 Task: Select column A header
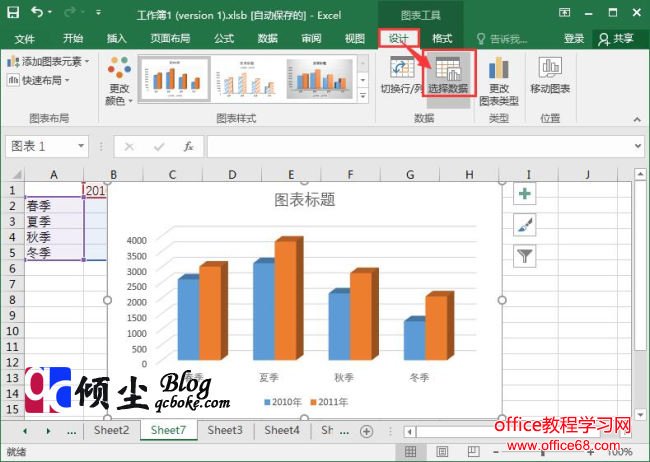pos(54,175)
